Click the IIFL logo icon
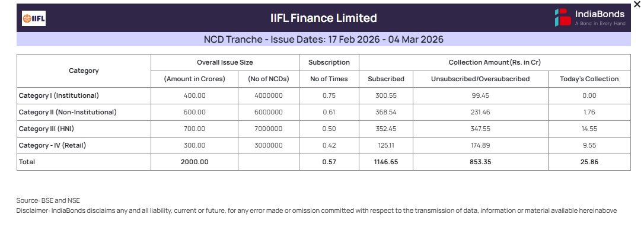Image resolution: width=644 pixels, height=246 pixels. pyautogui.click(x=34, y=19)
